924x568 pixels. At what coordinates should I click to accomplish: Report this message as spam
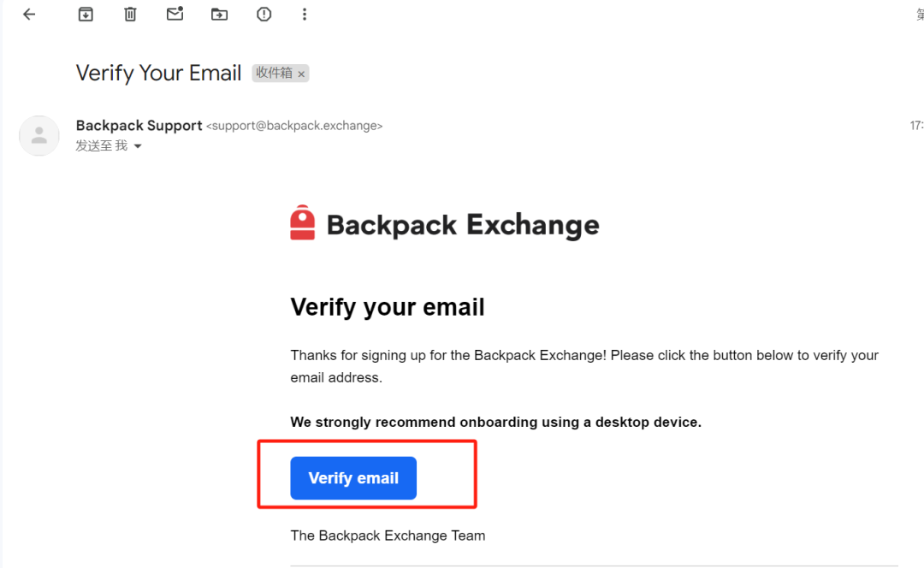click(264, 15)
